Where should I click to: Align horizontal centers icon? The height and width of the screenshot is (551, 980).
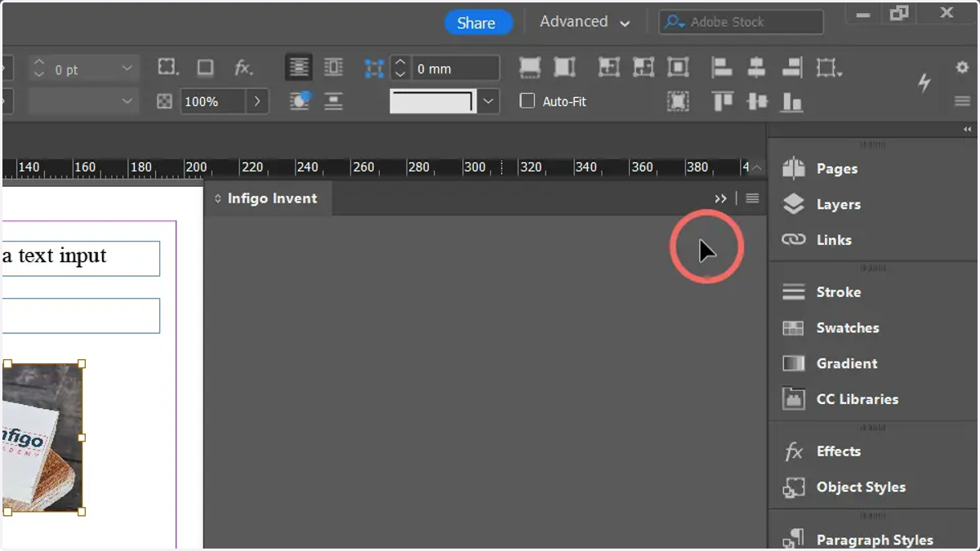point(757,68)
